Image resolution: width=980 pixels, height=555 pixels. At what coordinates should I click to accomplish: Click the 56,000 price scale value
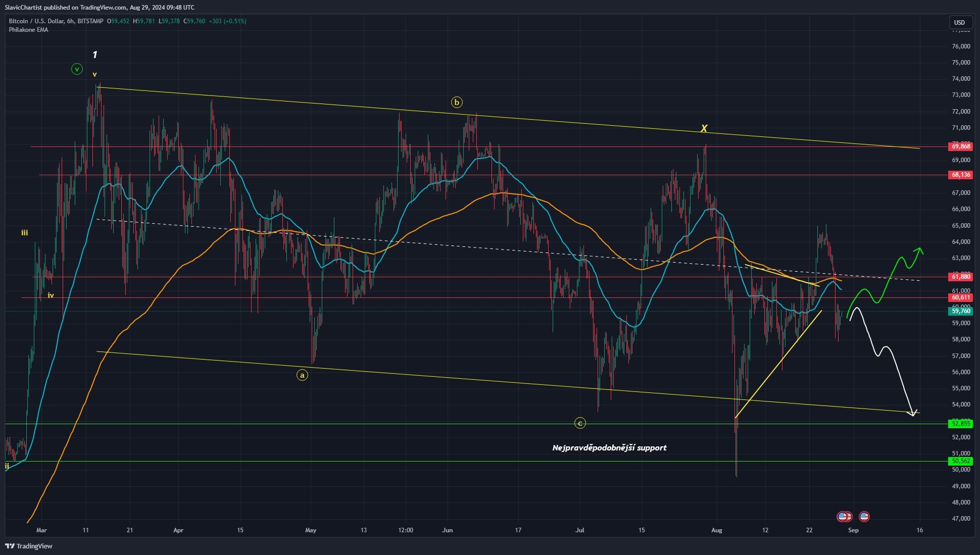(x=961, y=372)
